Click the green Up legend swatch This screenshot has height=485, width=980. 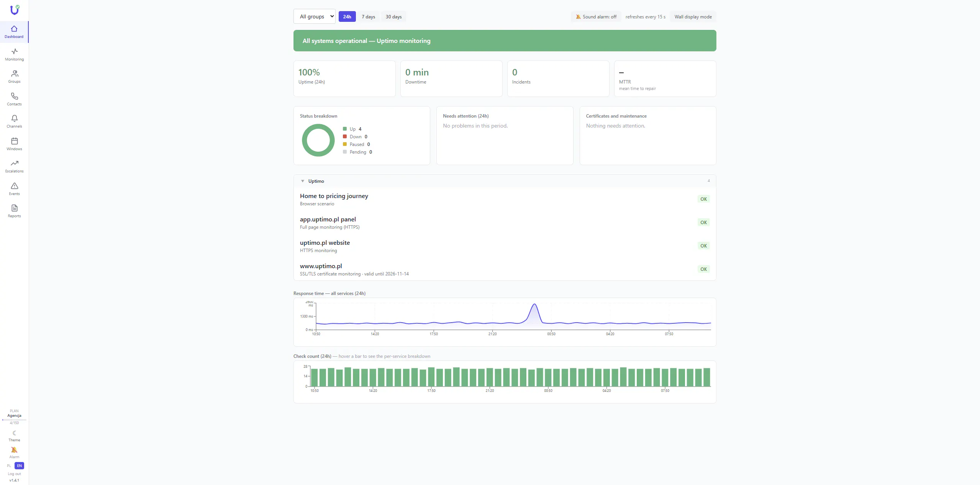[x=345, y=129]
